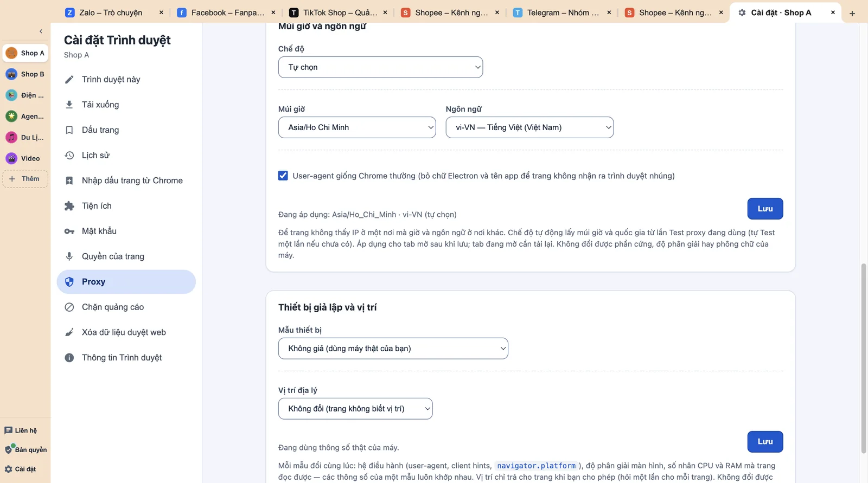
Task: Click the download icon for Tải xuống
Action: click(69, 105)
